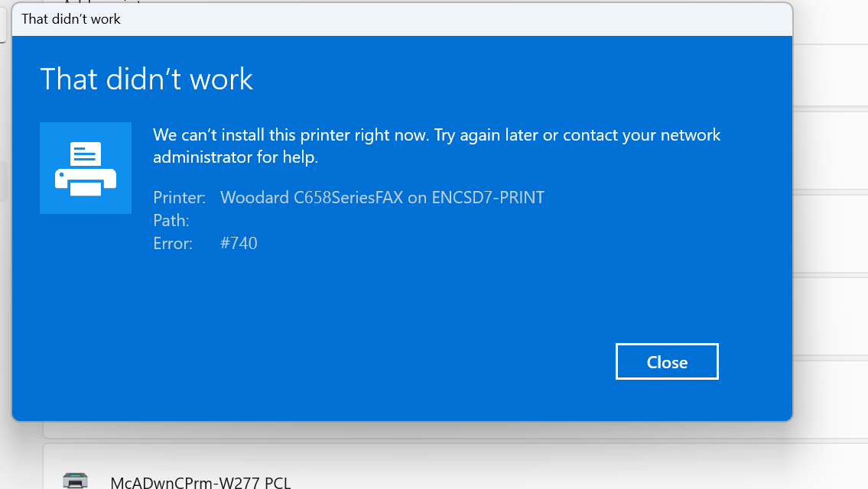Click the dialog title bar text
This screenshot has height=489, width=868.
pyautogui.click(x=71, y=18)
